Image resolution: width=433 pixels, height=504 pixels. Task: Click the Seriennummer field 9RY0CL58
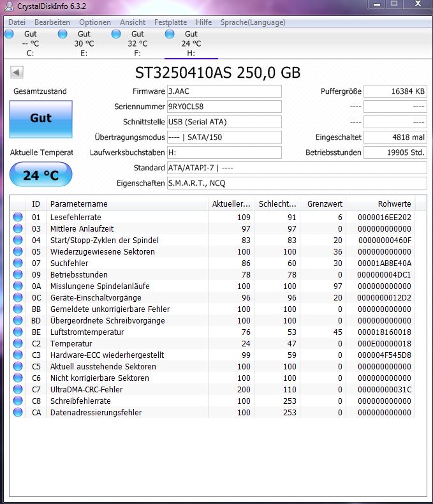tap(224, 107)
